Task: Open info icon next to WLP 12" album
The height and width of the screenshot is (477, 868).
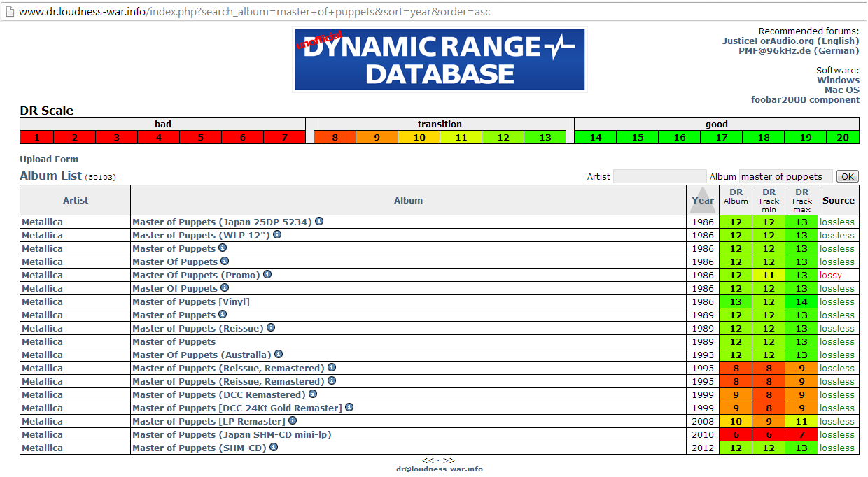Action: (276, 234)
